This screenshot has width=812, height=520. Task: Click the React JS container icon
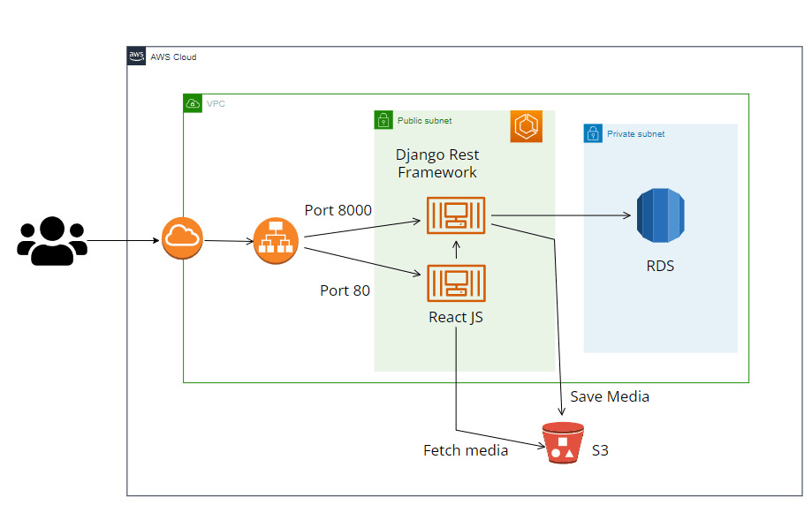point(455,283)
